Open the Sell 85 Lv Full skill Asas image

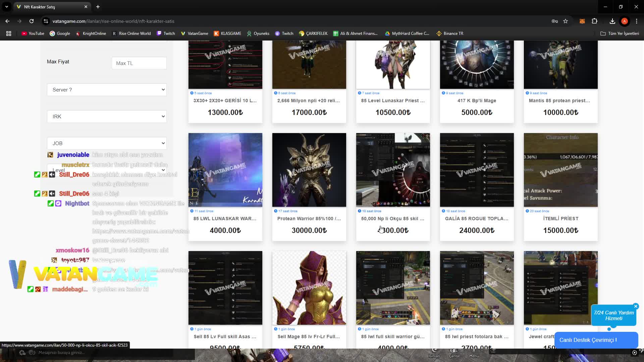point(225,288)
